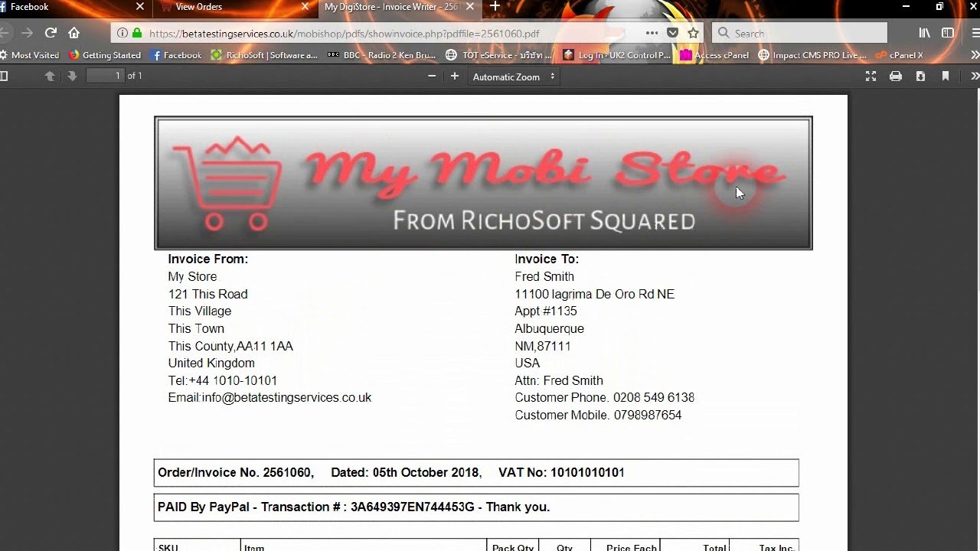
Task: Switch to the View Orders tab
Action: (x=230, y=7)
